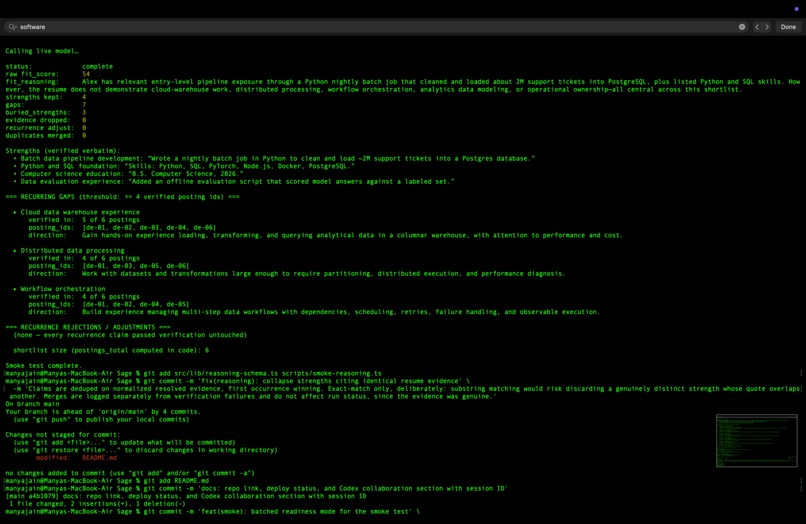Click posting_ids list '[de-01, de-02, de-03, de-04, de-06]'
Image resolution: width=806 pixels, height=524 pixels.
click(x=149, y=227)
